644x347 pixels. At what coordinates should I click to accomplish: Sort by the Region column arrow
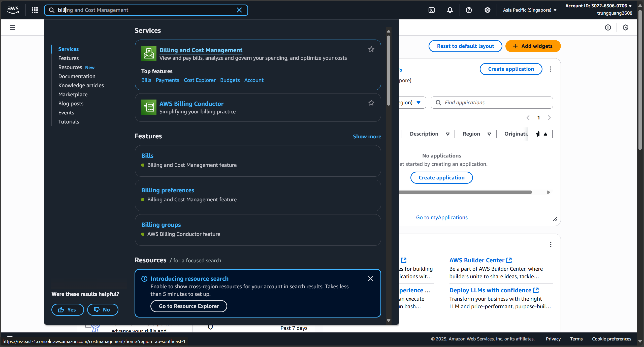[489, 134]
